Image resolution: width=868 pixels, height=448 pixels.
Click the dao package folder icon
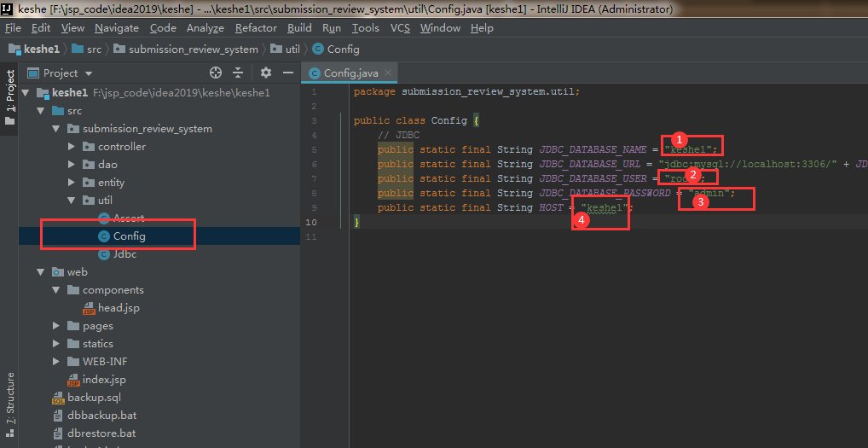(x=89, y=165)
